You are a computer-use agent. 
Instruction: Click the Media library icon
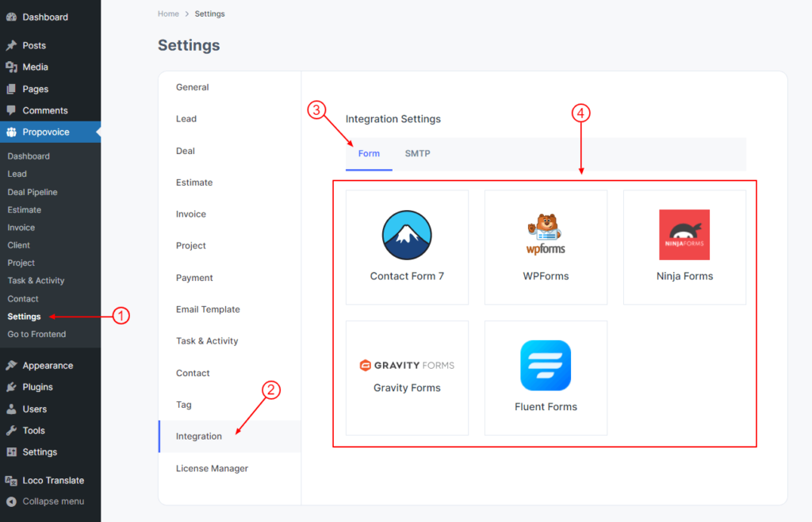(x=11, y=67)
